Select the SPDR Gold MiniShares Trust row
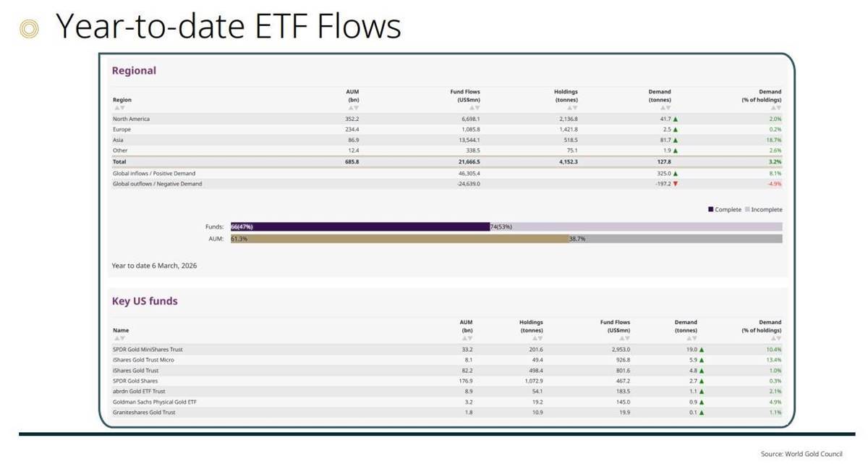The image size is (868, 464). [x=148, y=349]
